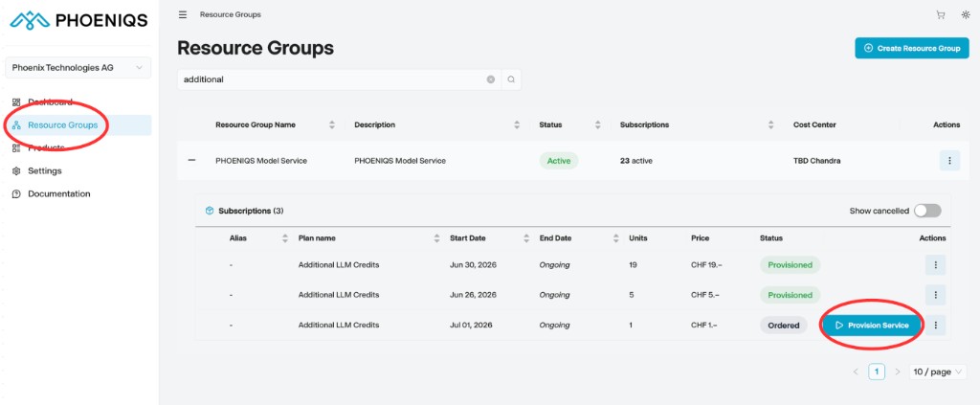Click Provisioned badge for Jun 30, 2026 row

click(x=790, y=265)
